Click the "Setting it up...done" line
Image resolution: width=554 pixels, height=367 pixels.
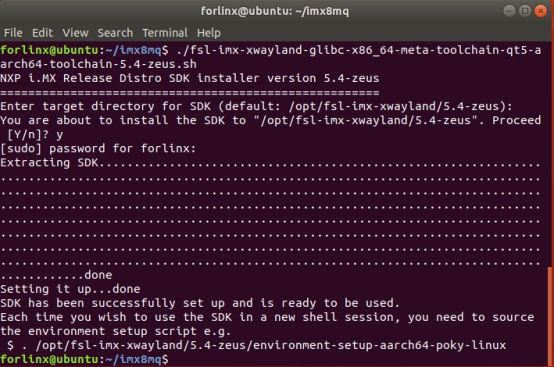point(70,289)
